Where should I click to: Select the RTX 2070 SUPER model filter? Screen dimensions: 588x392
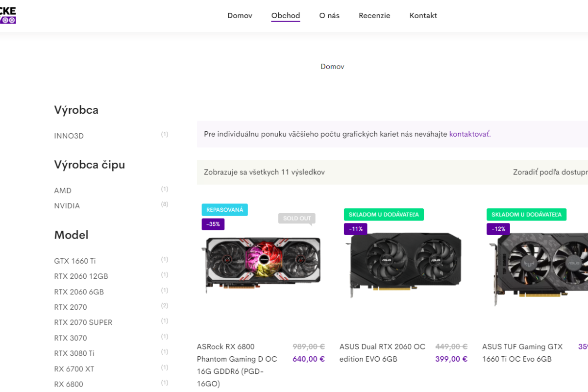[x=83, y=322]
